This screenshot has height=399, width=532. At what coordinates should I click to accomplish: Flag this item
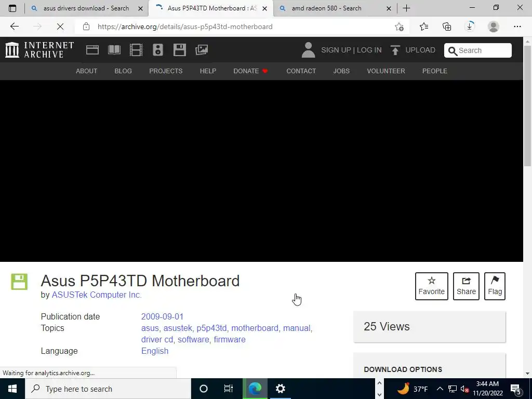495,286
